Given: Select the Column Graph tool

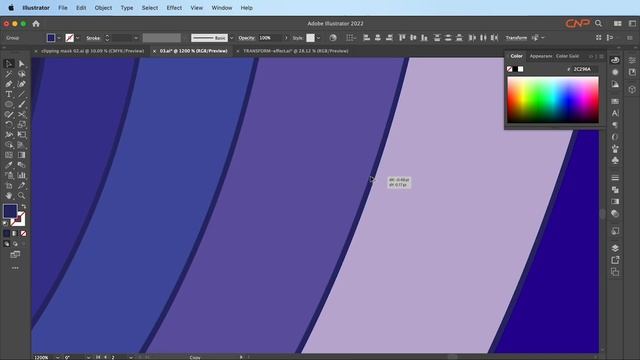Looking at the screenshot, I should click(x=22, y=176).
